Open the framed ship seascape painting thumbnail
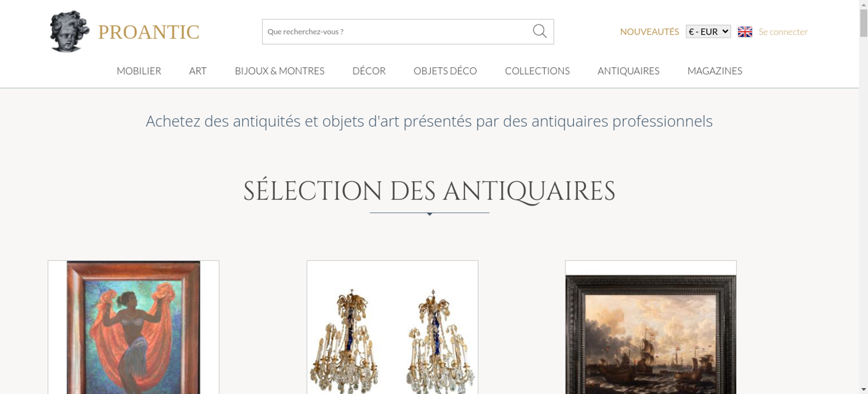 651,327
